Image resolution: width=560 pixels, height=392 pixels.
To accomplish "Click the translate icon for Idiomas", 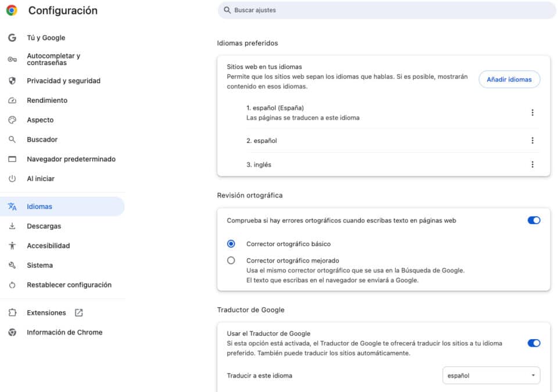I will click(12, 206).
